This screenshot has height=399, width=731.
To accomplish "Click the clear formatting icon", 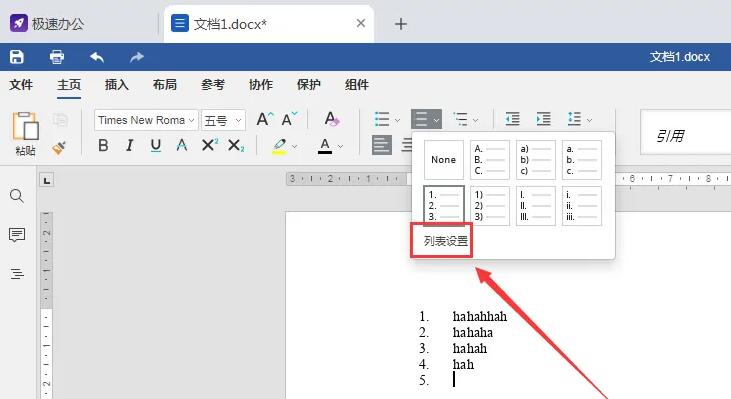I will (x=331, y=119).
